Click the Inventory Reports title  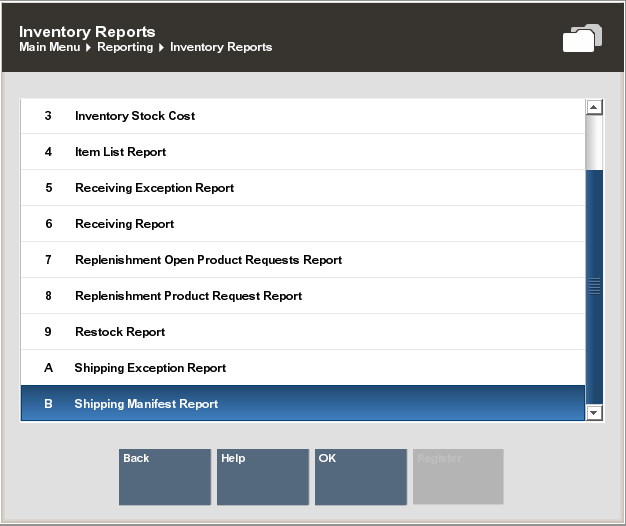87,32
